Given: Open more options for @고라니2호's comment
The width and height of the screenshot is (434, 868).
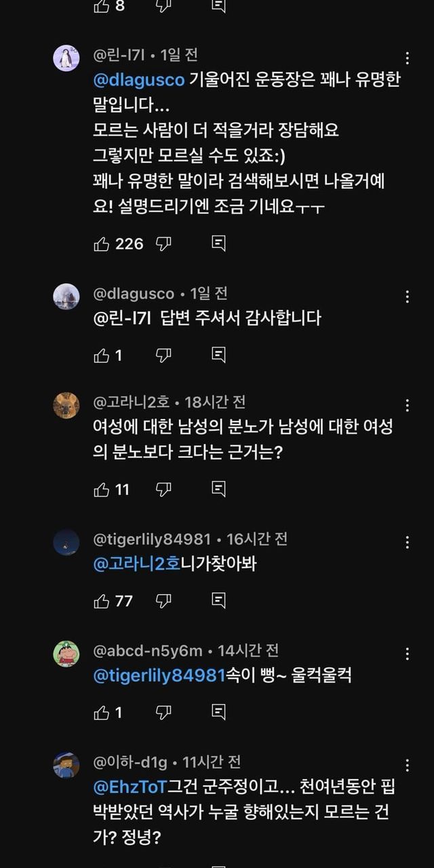Looking at the screenshot, I should point(407,406).
